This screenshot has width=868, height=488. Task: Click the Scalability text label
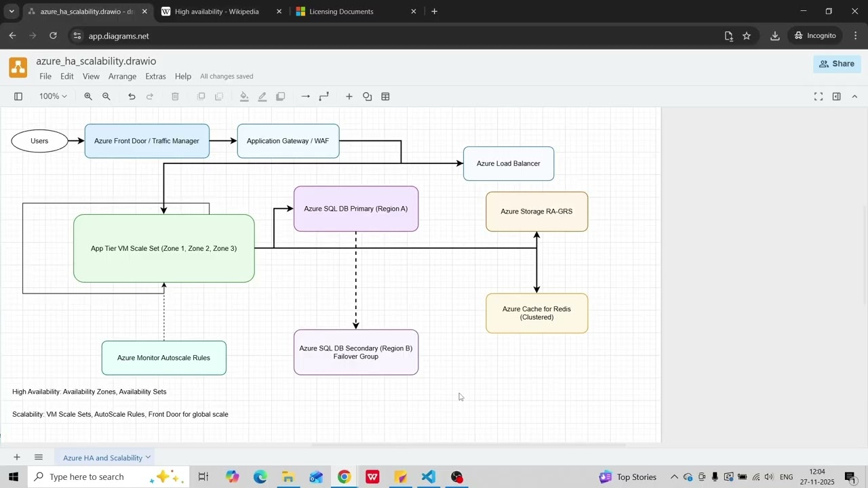click(x=120, y=414)
